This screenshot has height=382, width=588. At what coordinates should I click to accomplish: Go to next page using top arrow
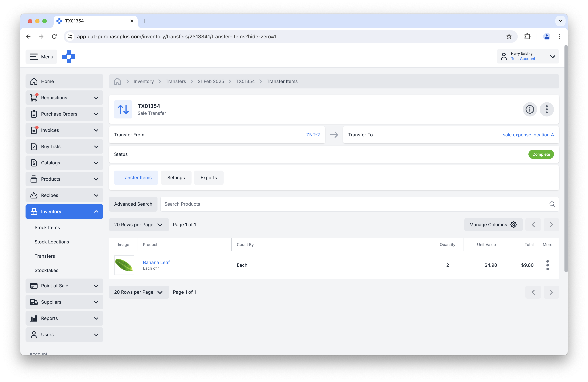coord(551,225)
